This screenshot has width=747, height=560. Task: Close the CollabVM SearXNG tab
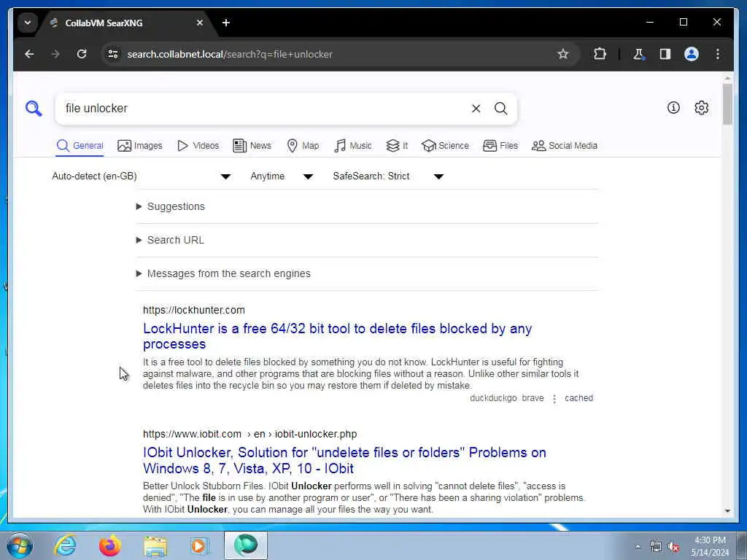click(200, 23)
